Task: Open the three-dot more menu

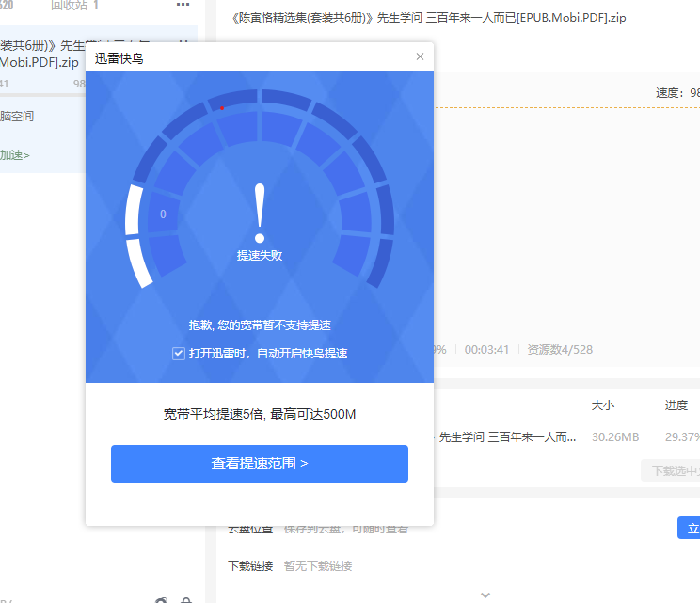Action: (183, 5)
